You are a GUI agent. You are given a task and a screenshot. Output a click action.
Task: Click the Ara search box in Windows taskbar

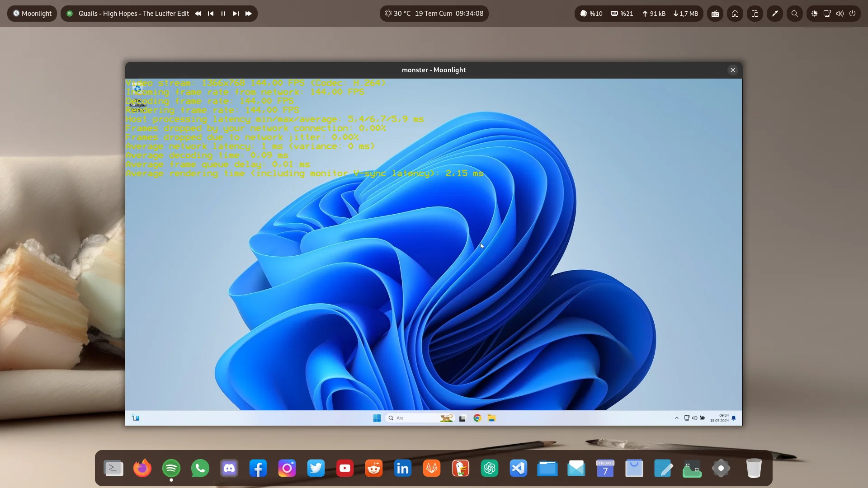point(420,418)
